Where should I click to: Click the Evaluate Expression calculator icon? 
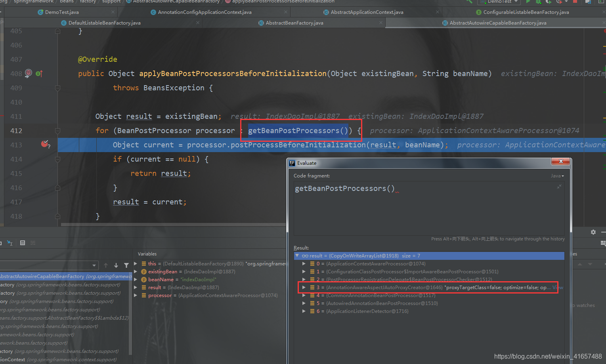[x=23, y=243]
